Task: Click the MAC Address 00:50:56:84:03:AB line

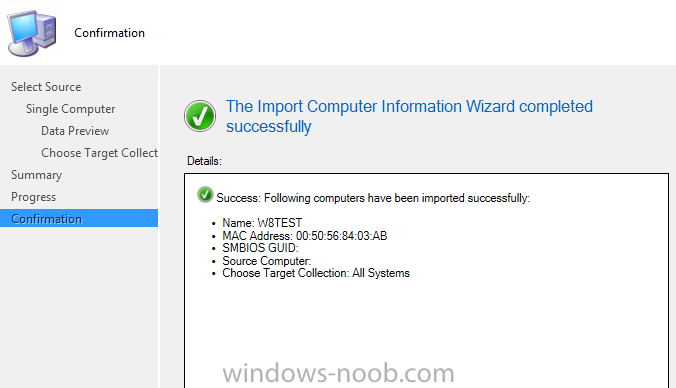Action: point(305,236)
